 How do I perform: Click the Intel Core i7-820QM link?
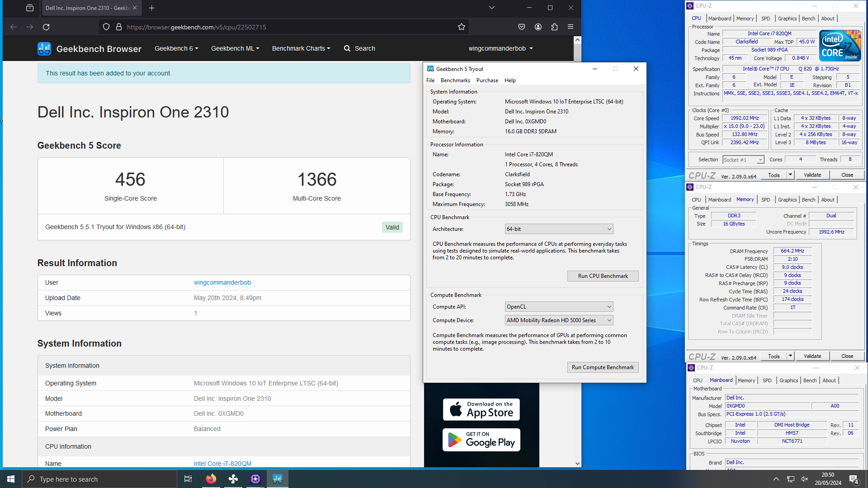tap(222, 464)
